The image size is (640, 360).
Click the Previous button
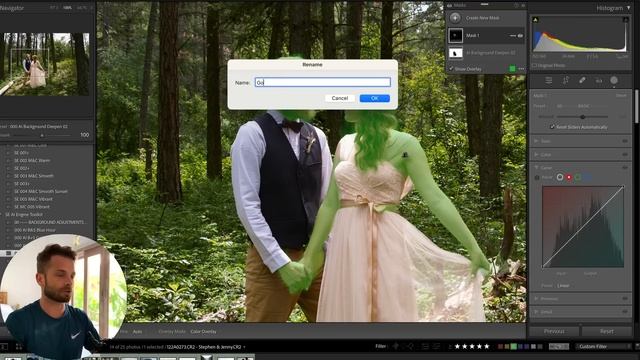point(554,331)
